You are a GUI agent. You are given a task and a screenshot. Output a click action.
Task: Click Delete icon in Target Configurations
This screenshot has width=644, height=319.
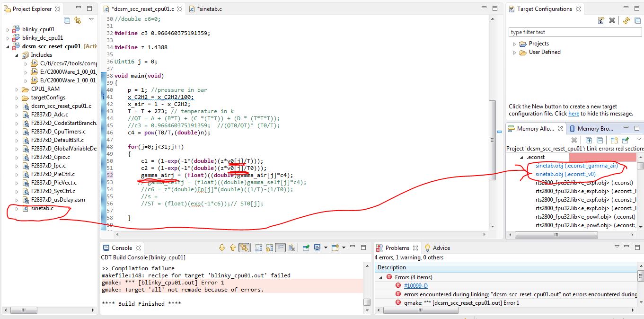pos(612,20)
